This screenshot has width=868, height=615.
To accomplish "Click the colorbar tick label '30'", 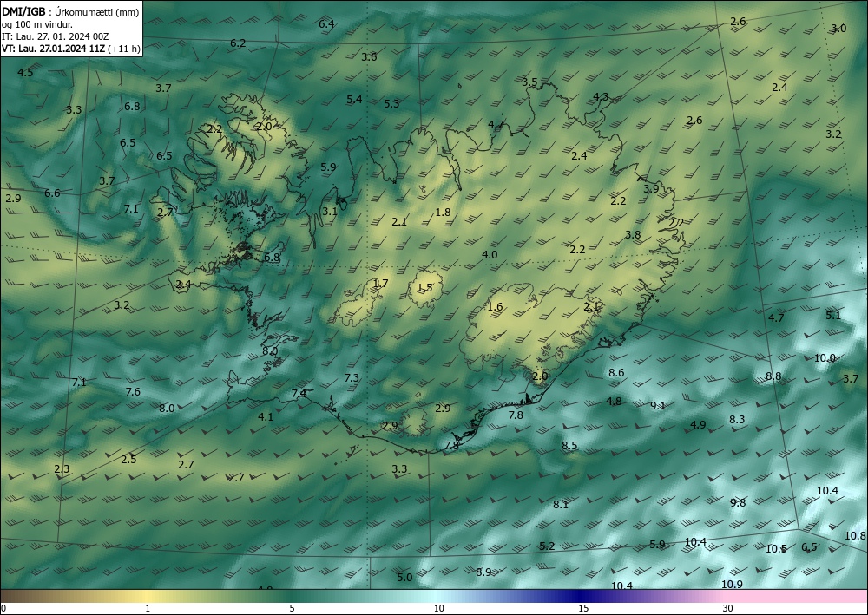I will pyautogui.click(x=728, y=609).
